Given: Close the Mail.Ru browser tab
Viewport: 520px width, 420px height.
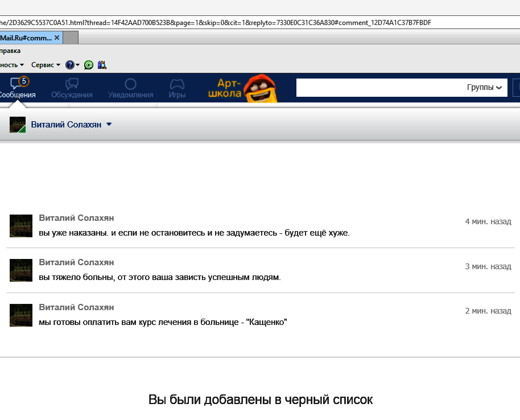Looking at the screenshot, I should [57, 38].
